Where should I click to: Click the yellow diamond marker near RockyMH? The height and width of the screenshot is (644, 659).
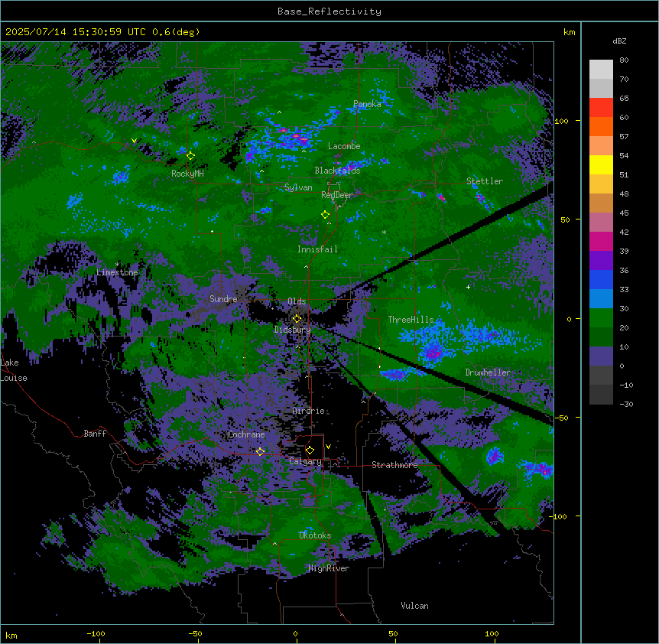click(x=191, y=156)
